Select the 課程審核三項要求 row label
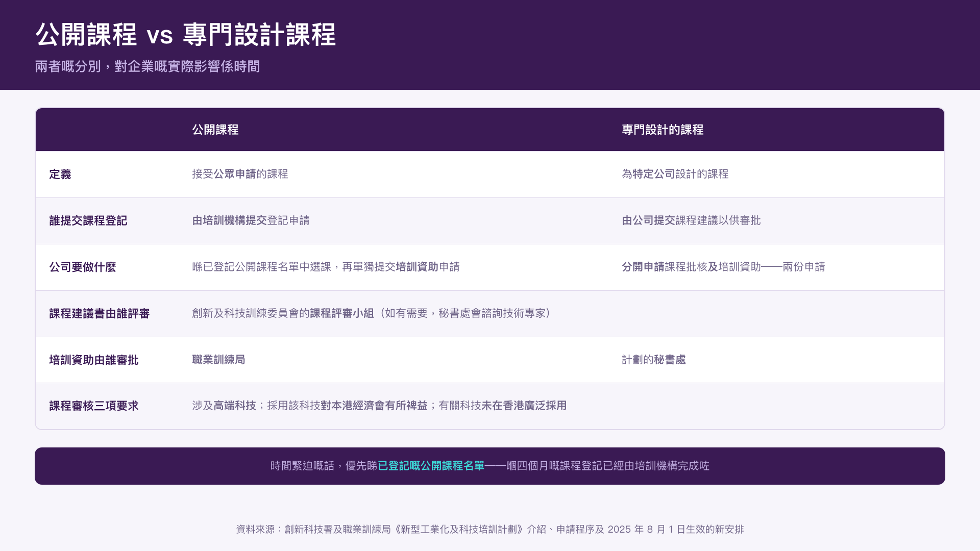 tap(94, 406)
